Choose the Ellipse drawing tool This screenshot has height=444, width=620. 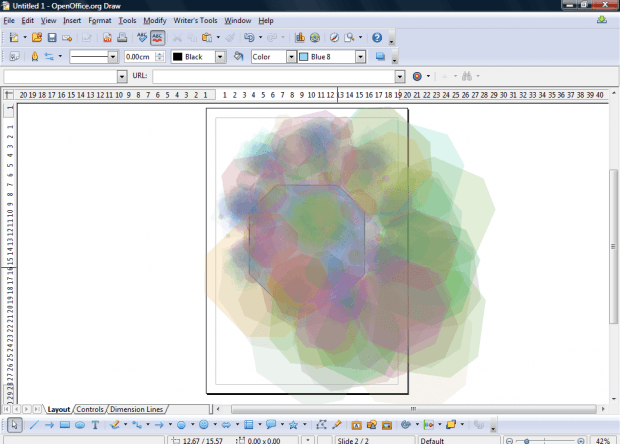pos(80,425)
